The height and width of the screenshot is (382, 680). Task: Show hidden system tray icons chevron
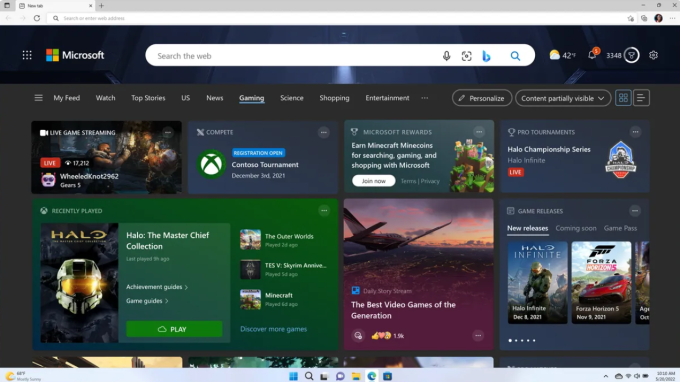[606, 376]
